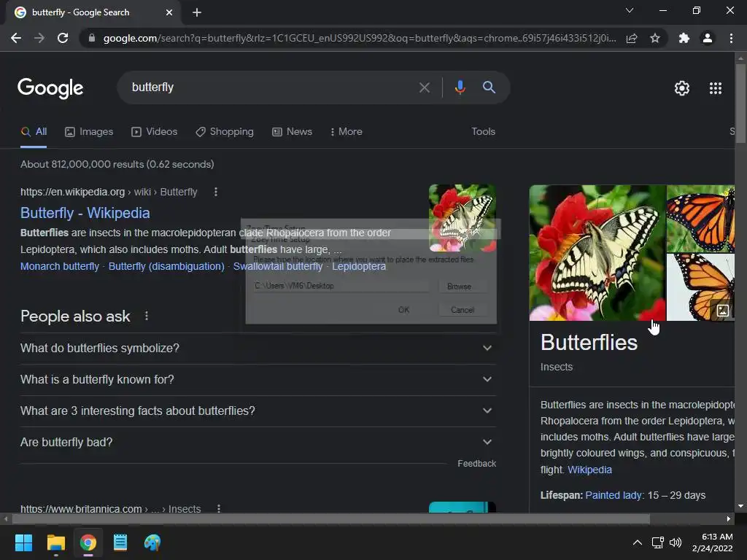The image size is (747, 560).
Task: Reload the page with refresh icon
Action: coord(63,38)
